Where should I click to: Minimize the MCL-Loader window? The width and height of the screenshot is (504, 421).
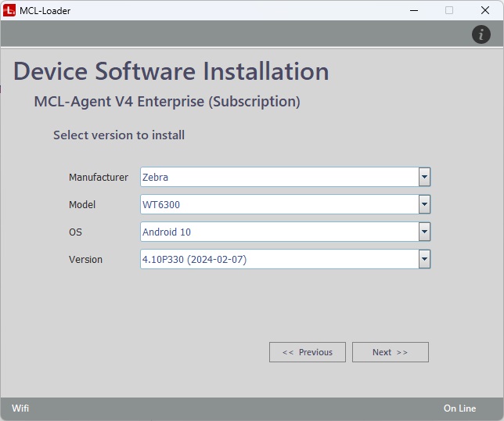click(x=414, y=11)
